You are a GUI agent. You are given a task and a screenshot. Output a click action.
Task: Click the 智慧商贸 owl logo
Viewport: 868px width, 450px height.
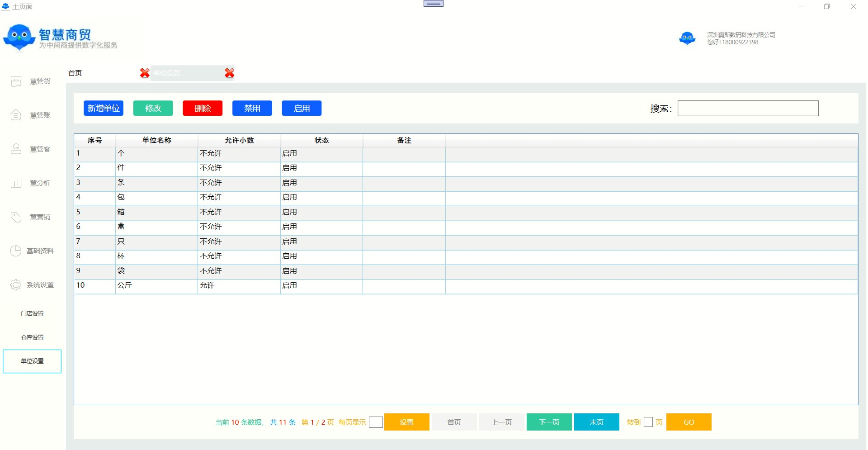19,38
